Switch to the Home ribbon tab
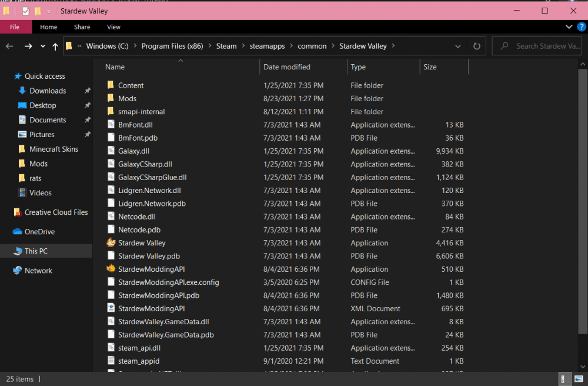588x386 pixels. 49,27
